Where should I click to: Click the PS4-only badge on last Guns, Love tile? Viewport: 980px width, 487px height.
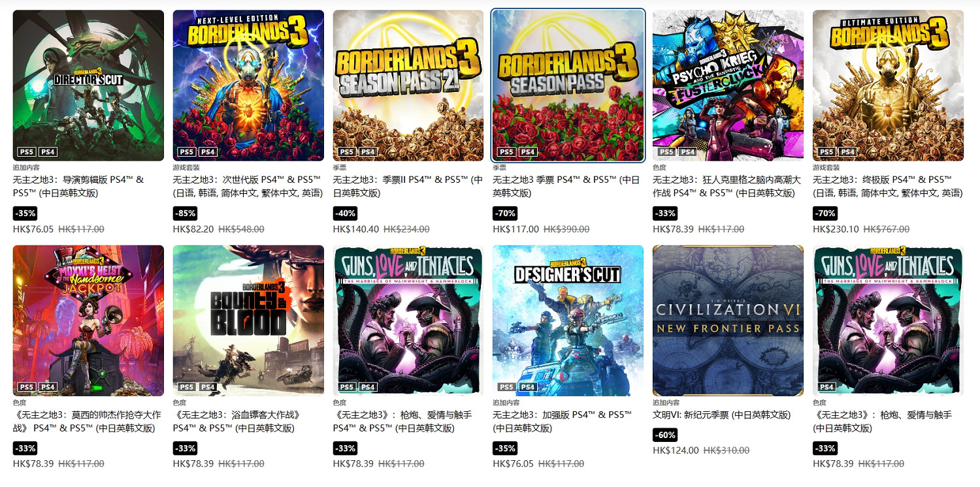coord(826,387)
